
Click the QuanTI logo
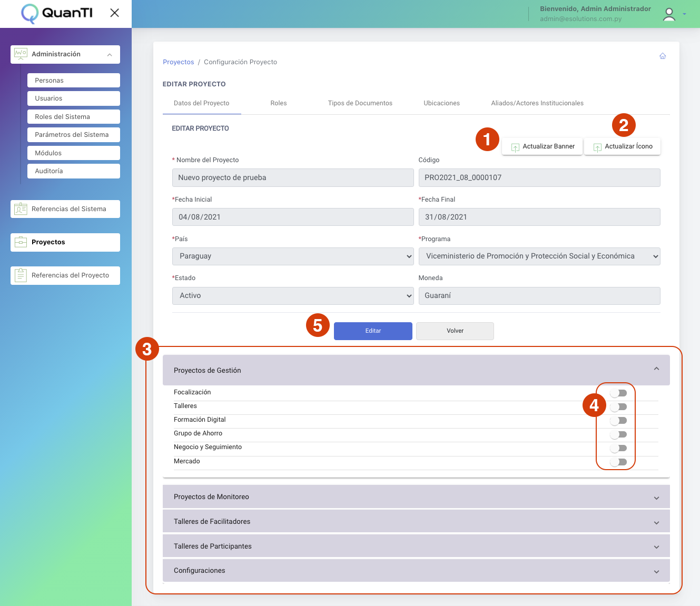(x=57, y=13)
